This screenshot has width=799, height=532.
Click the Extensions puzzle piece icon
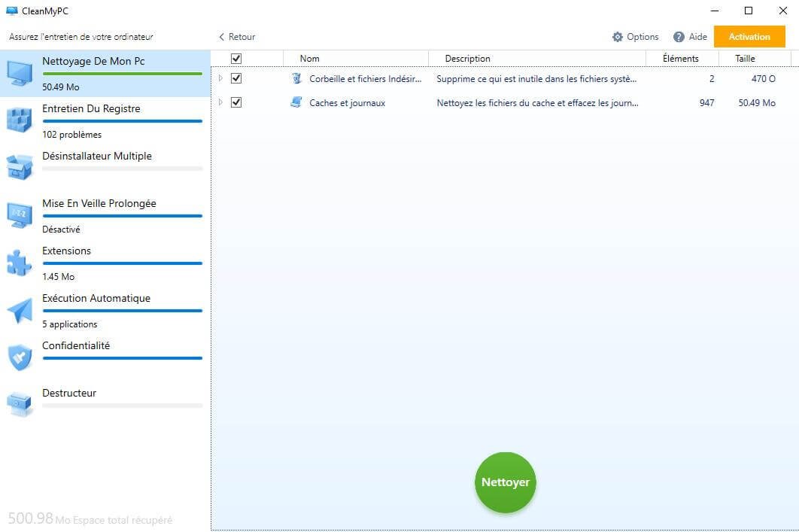point(20,263)
